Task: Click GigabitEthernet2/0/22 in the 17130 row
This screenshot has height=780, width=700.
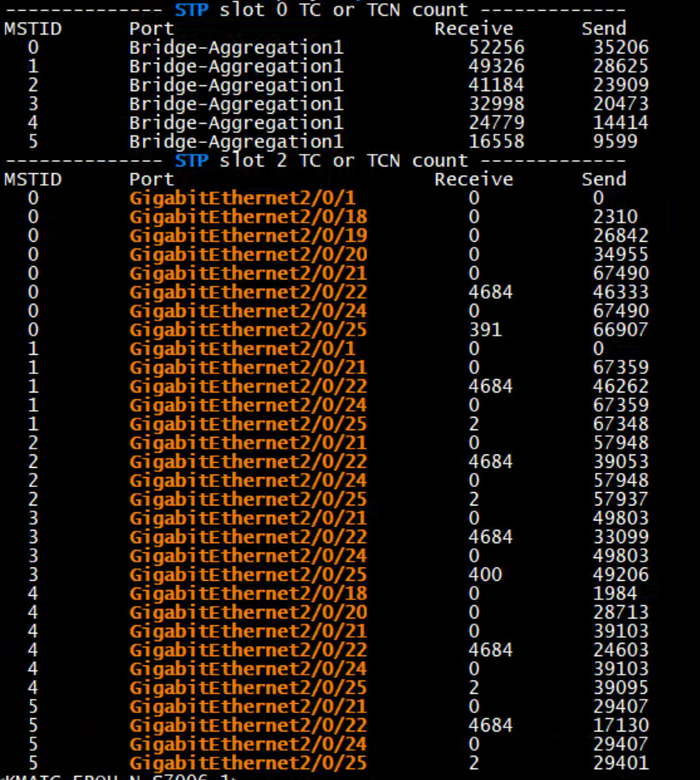Action: (249, 726)
